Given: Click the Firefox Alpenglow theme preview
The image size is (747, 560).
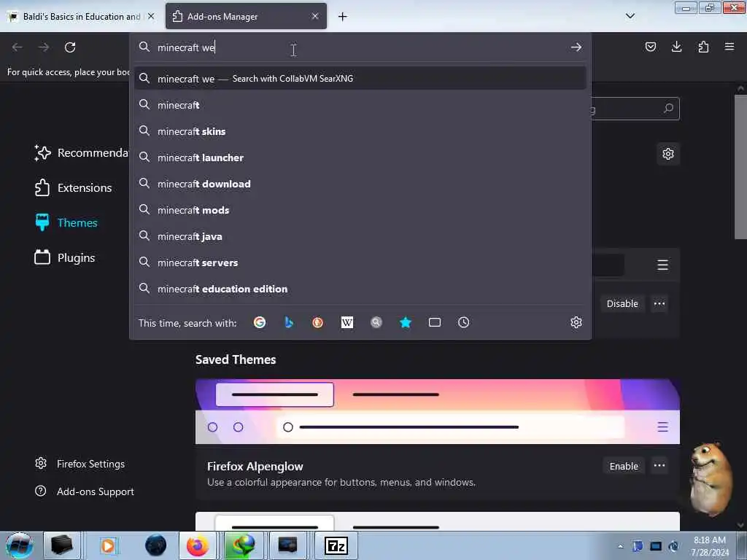Looking at the screenshot, I should (438, 411).
